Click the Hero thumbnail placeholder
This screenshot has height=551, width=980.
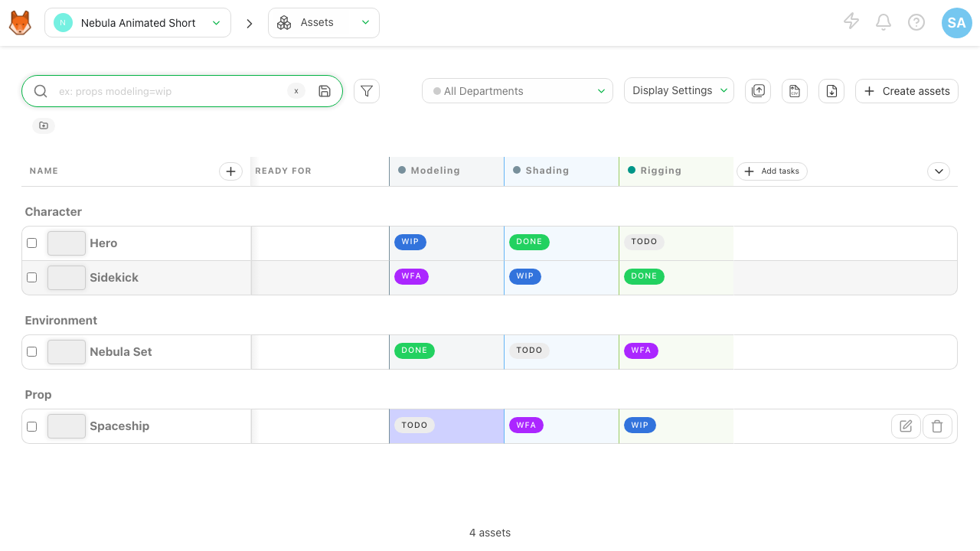pos(67,243)
